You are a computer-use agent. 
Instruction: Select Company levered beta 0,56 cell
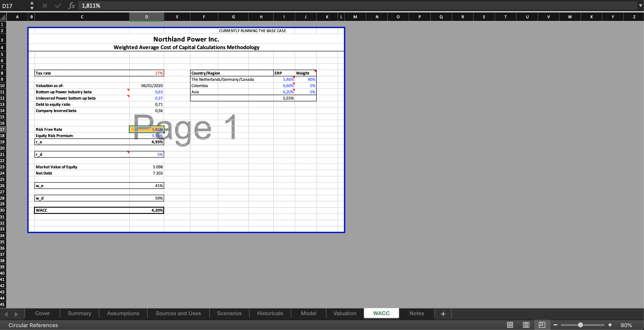pos(146,111)
